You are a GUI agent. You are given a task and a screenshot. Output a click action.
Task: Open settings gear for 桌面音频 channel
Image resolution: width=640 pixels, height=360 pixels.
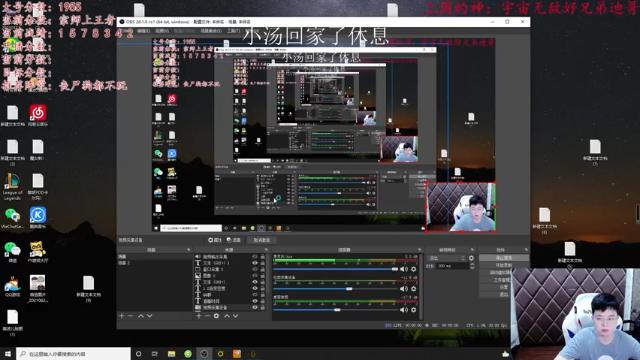click(x=413, y=310)
